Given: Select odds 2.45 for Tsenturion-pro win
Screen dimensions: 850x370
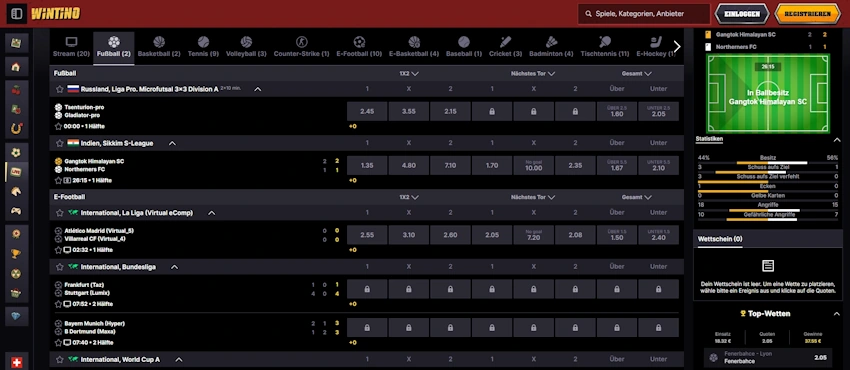Looking at the screenshot, I should pyautogui.click(x=367, y=111).
